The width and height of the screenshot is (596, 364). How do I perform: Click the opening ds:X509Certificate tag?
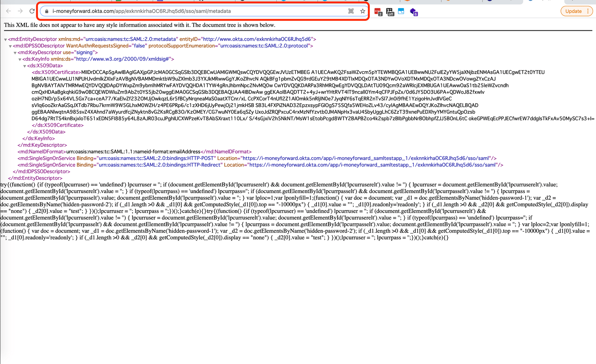click(x=56, y=72)
